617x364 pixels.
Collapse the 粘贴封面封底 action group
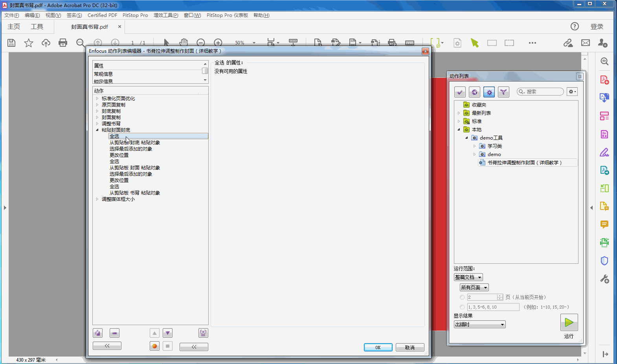97,130
